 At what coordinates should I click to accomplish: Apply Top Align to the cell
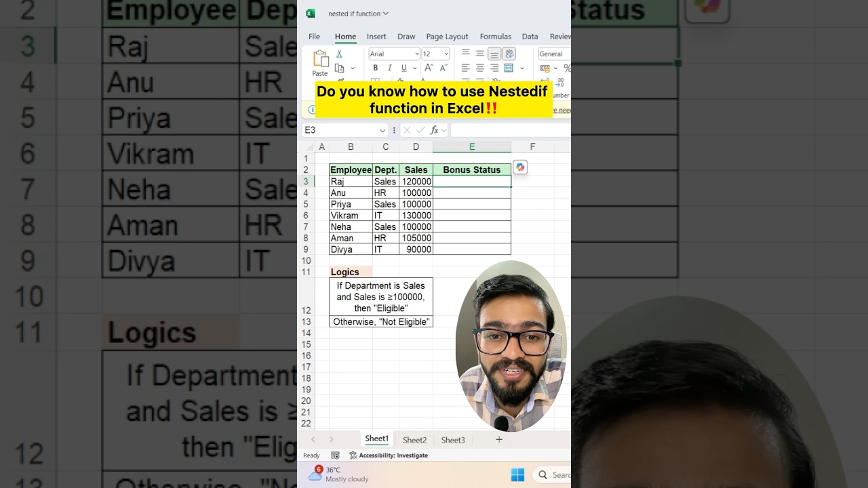pyautogui.click(x=465, y=54)
